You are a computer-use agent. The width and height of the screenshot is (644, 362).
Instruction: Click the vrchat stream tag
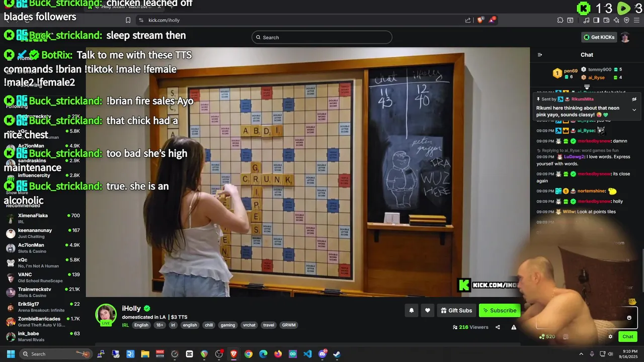[249, 325]
